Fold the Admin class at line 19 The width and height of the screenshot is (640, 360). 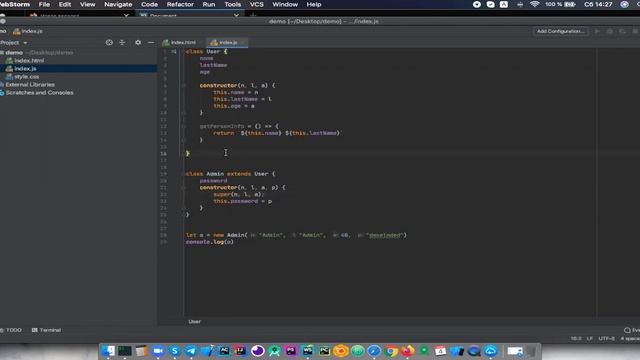coord(184,174)
